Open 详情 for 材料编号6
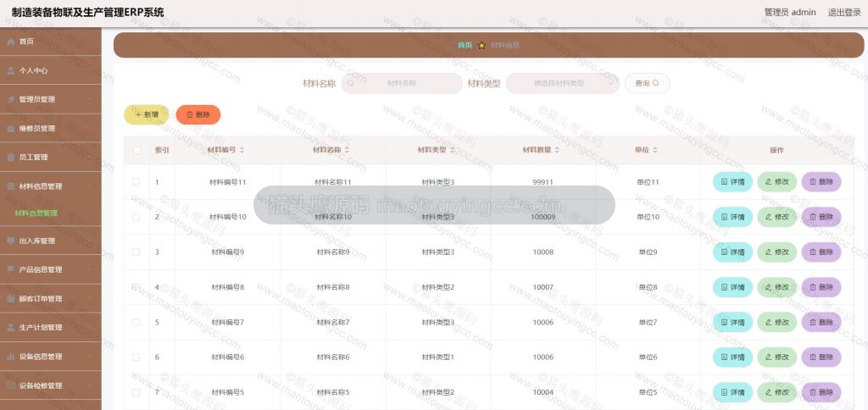Image resolution: width=868 pixels, height=410 pixels. tap(732, 357)
